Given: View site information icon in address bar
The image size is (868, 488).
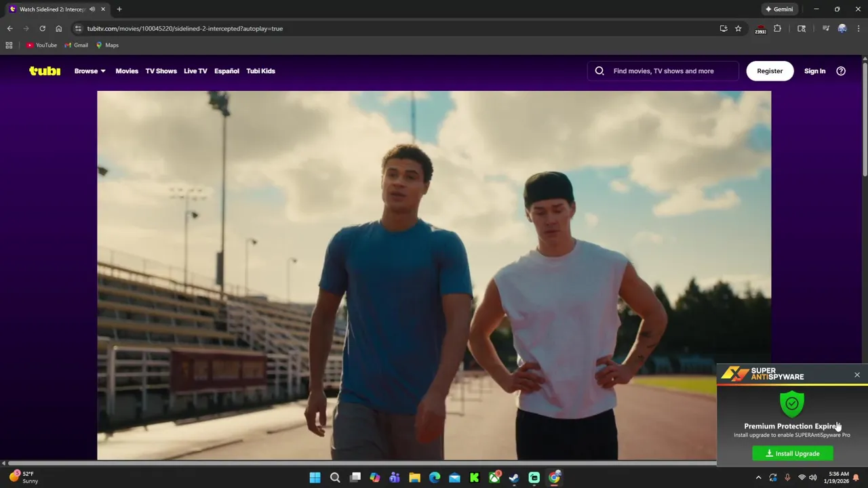Looking at the screenshot, I should click(x=78, y=28).
